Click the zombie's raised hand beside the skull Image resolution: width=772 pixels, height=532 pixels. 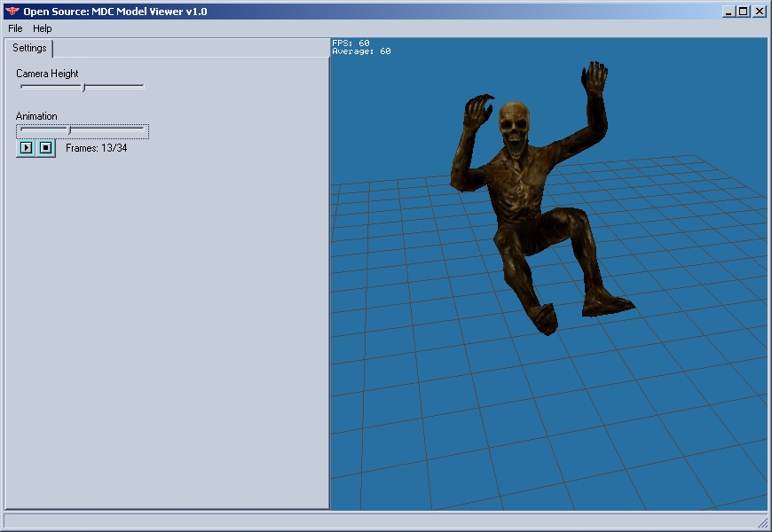(x=479, y=111)
